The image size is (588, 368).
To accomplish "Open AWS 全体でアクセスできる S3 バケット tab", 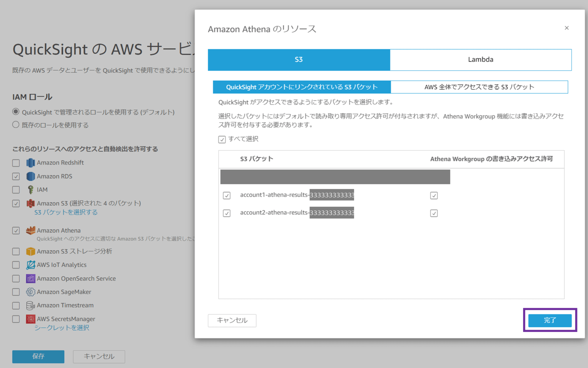I will (479, 87).
